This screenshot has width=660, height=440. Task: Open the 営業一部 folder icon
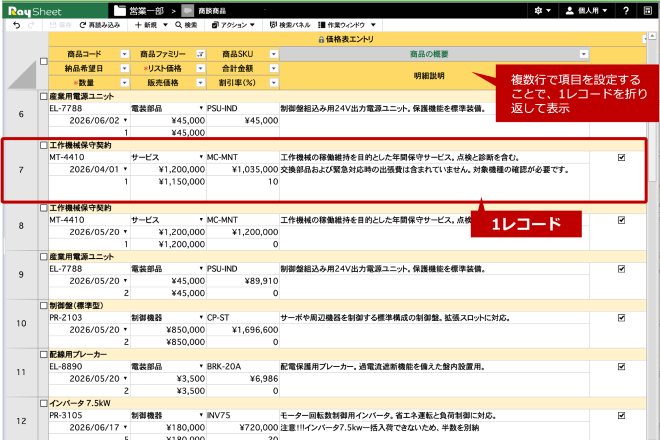click(x=120, y=11)
